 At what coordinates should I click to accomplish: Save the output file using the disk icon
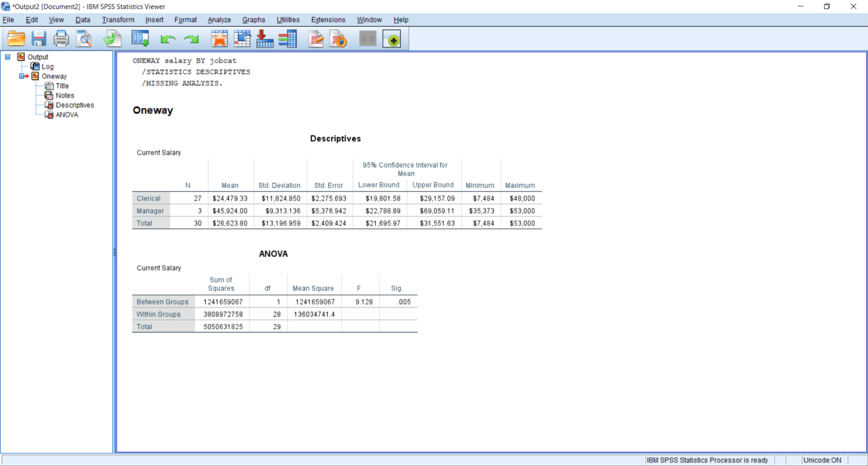39,38
